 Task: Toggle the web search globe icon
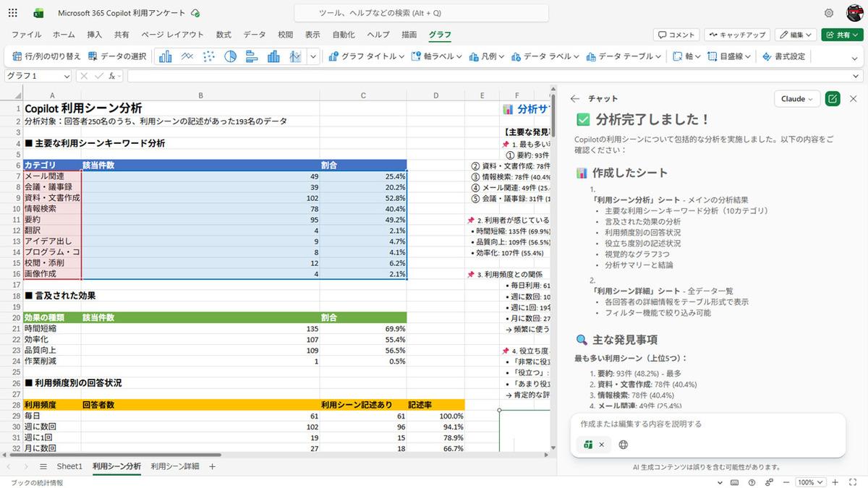(x=624, y=445)
